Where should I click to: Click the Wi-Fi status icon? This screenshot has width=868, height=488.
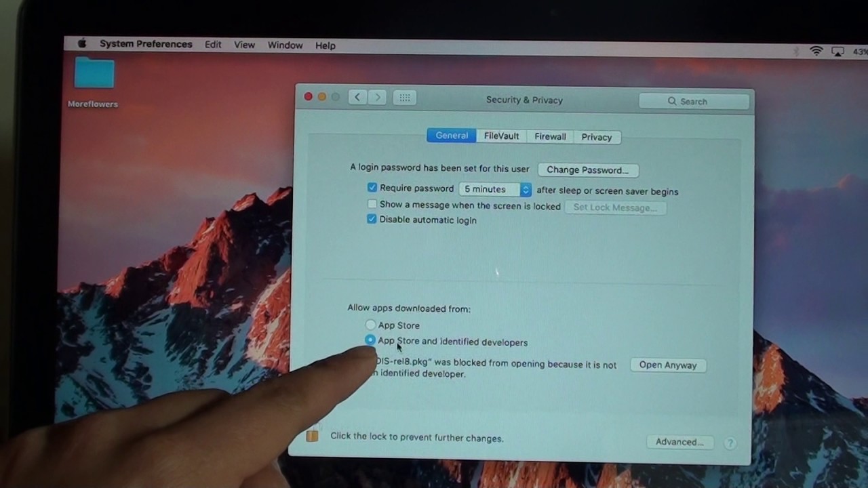816,52
